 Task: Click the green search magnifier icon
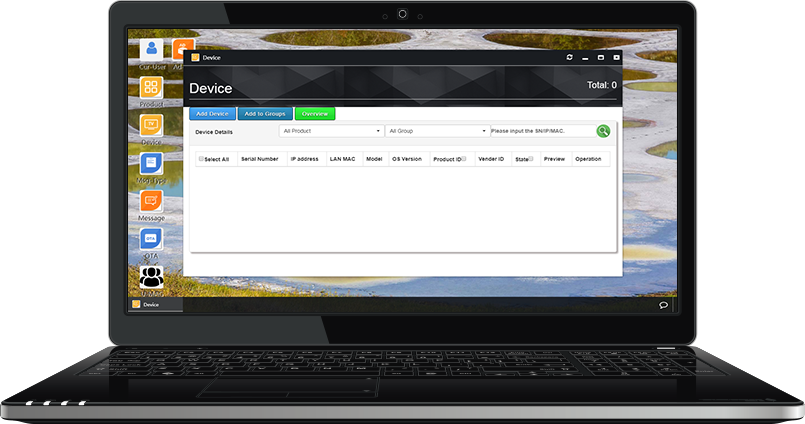point(603,131)
